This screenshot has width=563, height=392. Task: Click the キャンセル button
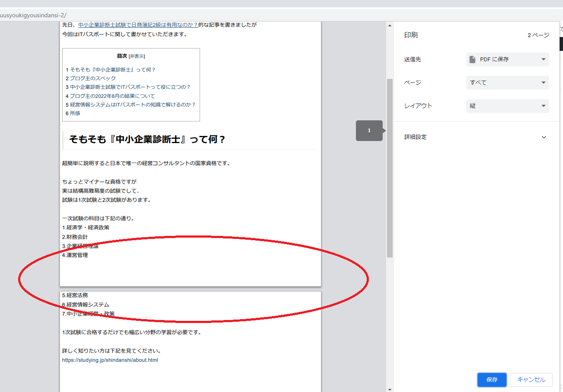[x=531, y=380]
